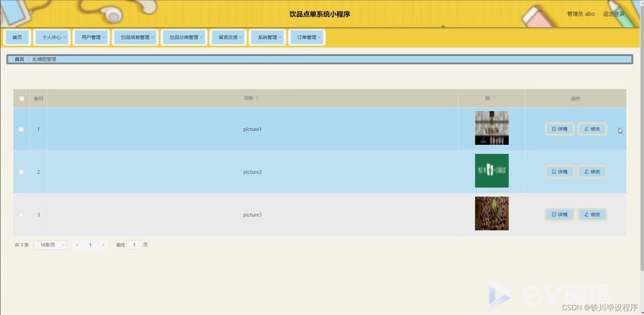Click the 共 3 条 total count text
The image size is (644, 315).
point(21,245)
